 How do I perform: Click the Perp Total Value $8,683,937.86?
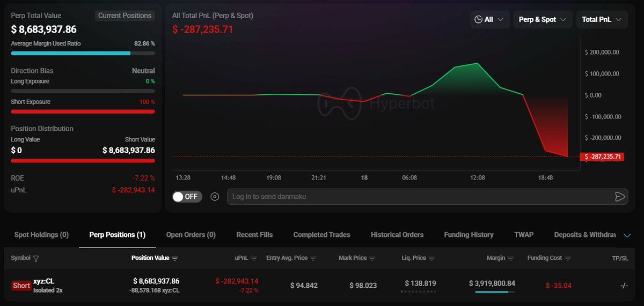(x=44, y=29)
